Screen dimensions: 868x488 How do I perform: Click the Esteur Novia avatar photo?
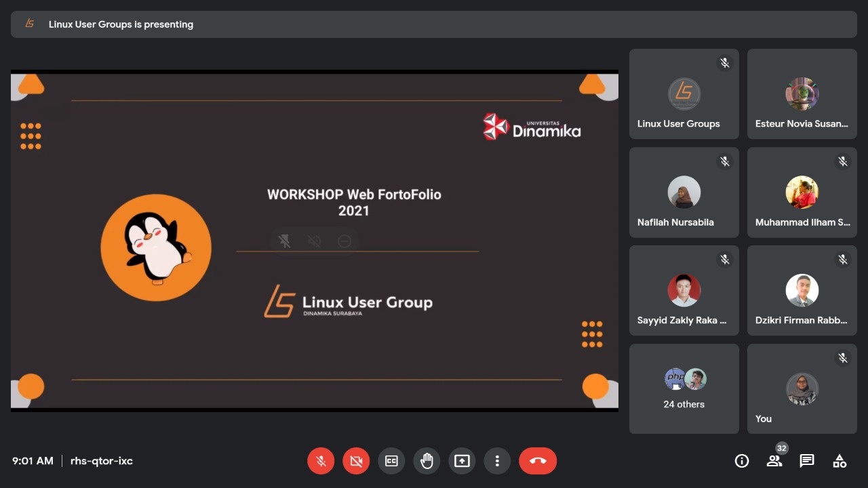pyautogui.click(x=802, y=94)
